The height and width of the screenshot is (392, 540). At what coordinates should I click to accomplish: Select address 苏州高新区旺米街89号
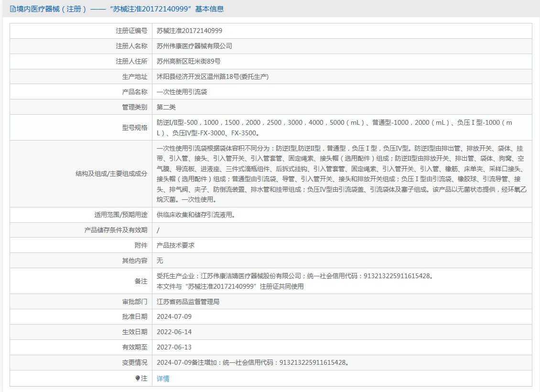[188, 61]
